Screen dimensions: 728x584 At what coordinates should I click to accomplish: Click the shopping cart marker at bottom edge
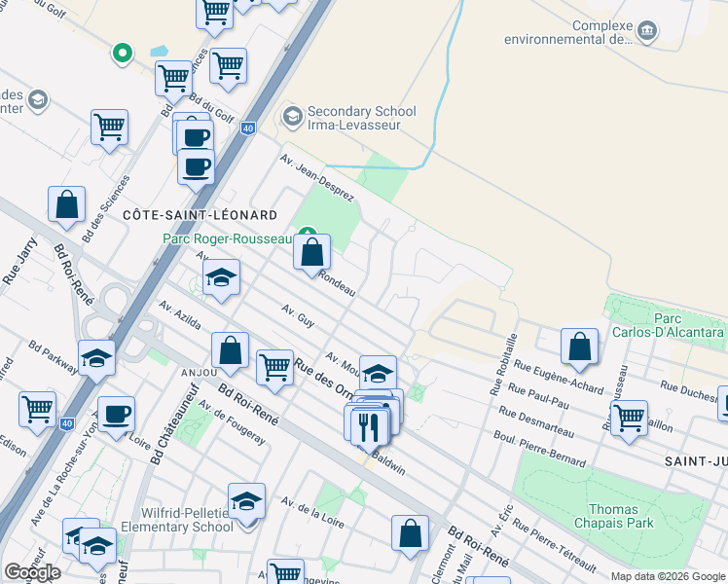285,572
